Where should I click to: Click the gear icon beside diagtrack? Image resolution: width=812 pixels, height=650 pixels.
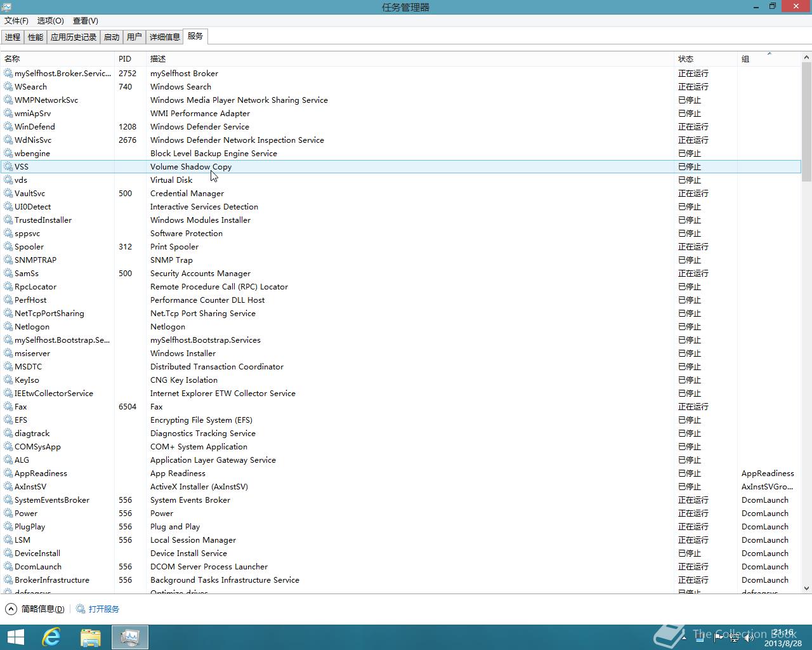click(8, 434)
